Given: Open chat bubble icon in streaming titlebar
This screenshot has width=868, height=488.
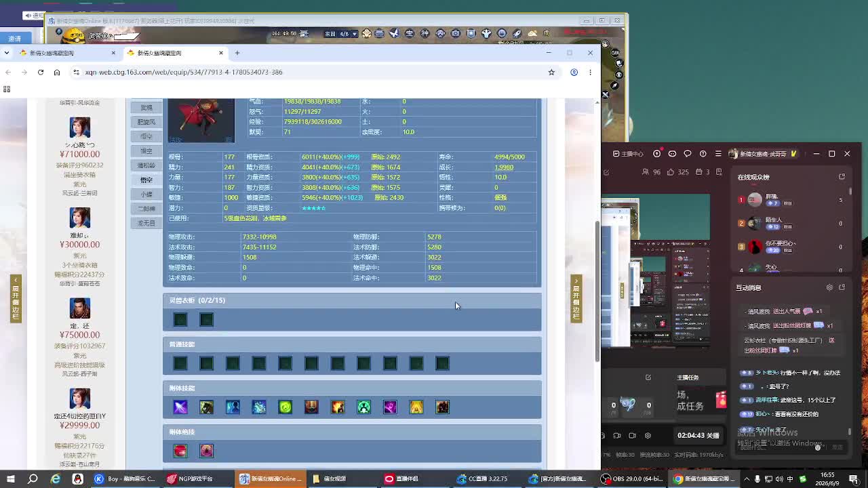Looking at the screenshot, I should (x=688, y=154).
